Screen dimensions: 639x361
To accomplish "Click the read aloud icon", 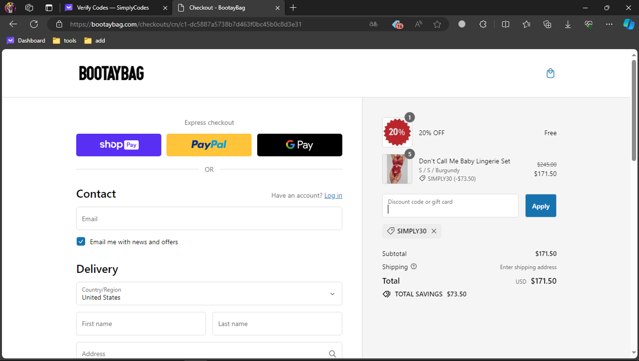I will (418, 24).
